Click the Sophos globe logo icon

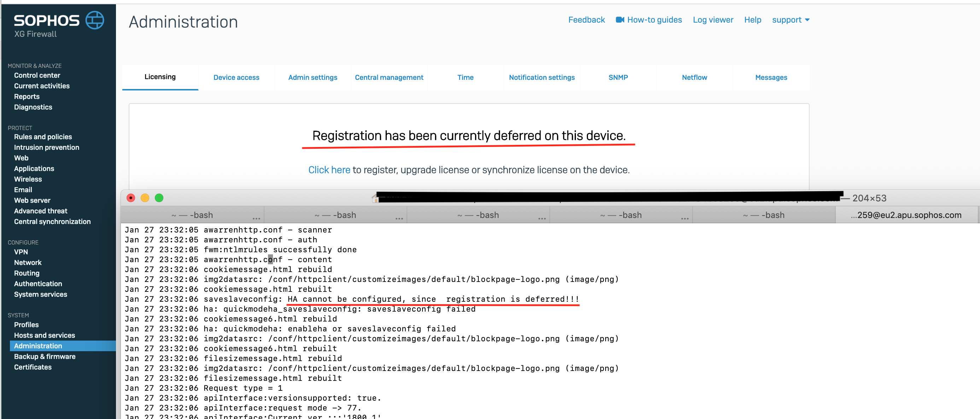point(94,20)
